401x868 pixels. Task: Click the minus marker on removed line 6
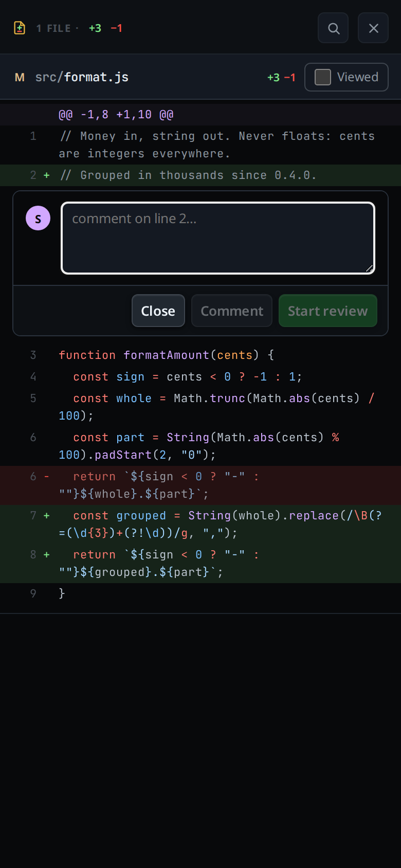coord(47,477)
